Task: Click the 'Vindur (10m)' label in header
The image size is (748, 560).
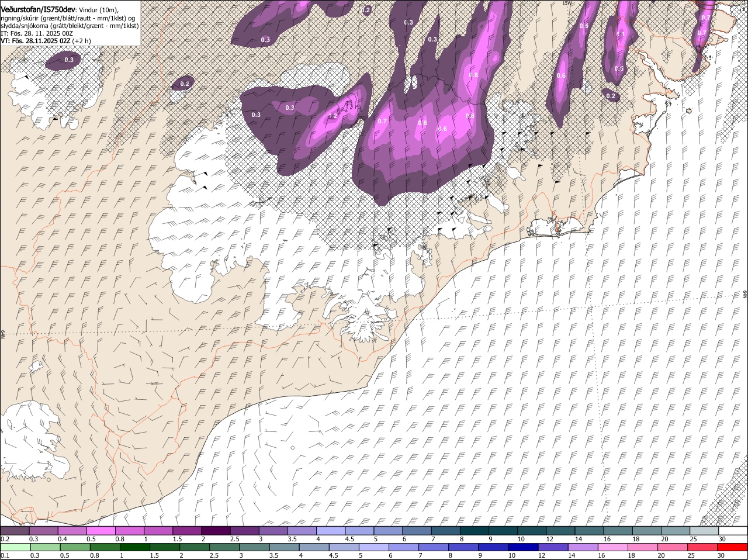Action: click(99, 9)
